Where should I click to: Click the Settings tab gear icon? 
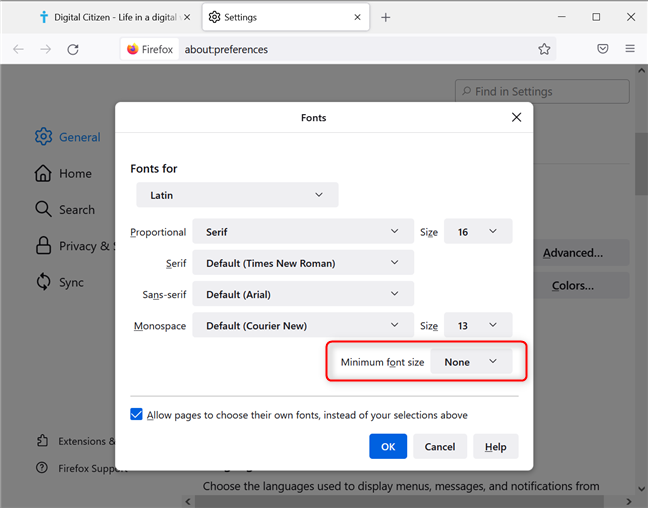coord(214,17)
